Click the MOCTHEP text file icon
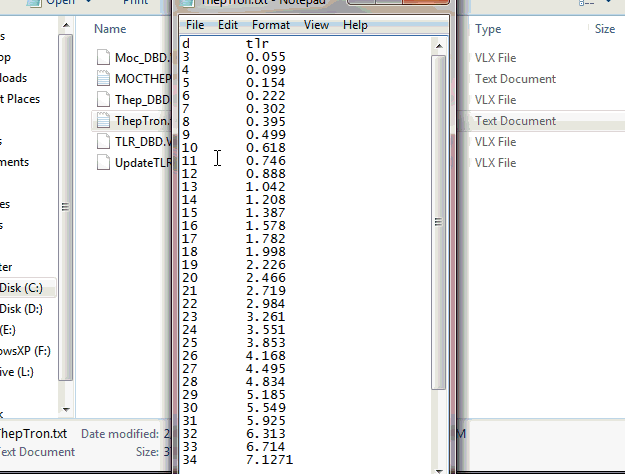This screenshot has height=474, width=625. [105, 79]
